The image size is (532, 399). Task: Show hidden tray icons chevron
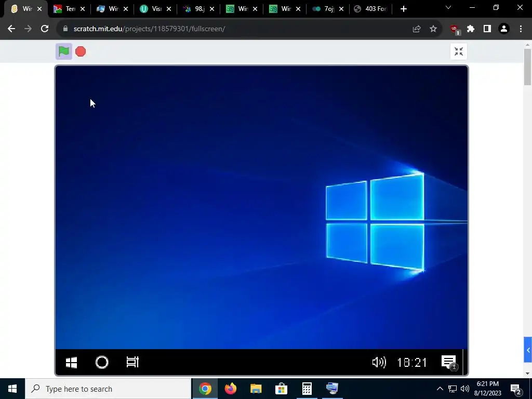[x=440, y=389]
